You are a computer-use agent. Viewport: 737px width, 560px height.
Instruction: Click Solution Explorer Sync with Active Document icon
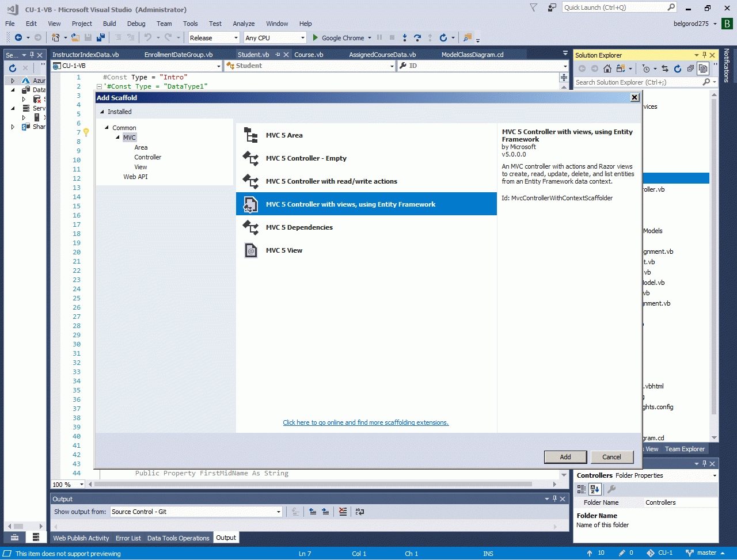665,69
